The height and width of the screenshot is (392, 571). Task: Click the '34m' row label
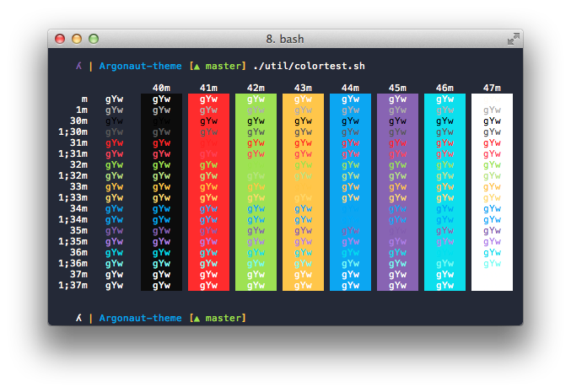pos(78,208)
